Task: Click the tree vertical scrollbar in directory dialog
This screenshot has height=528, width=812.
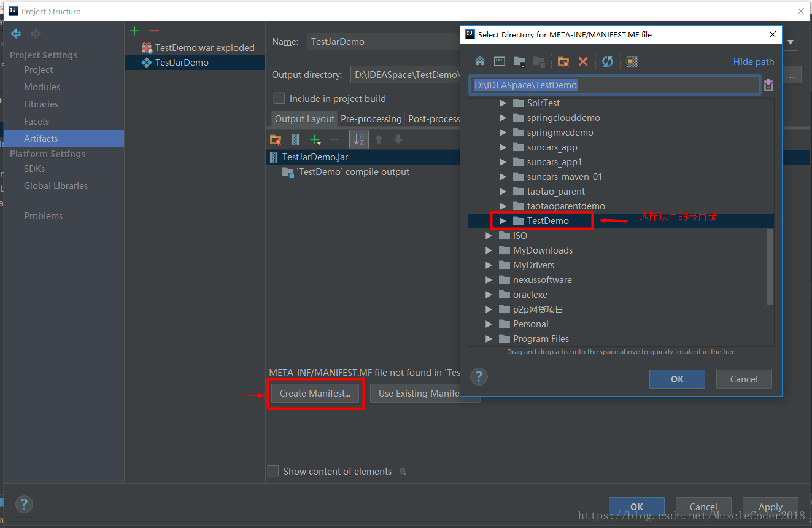Action: (770, 266)
